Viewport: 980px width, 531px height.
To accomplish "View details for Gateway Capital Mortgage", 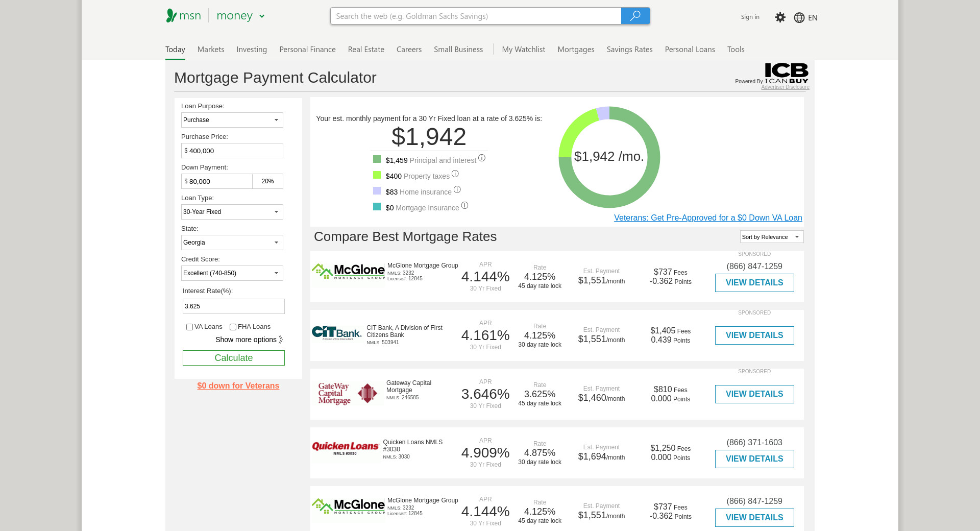I will [754, 394].
